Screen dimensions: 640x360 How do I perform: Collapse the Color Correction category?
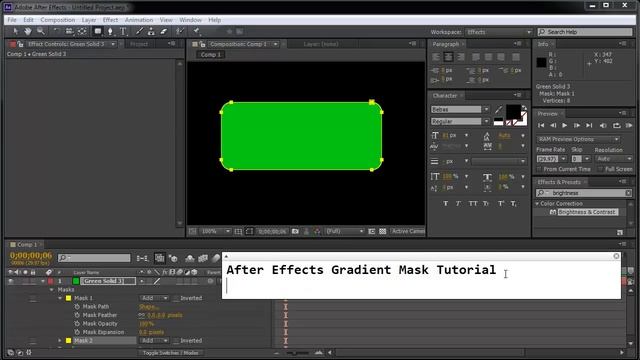pyautogui.click(x=538, y=203)
